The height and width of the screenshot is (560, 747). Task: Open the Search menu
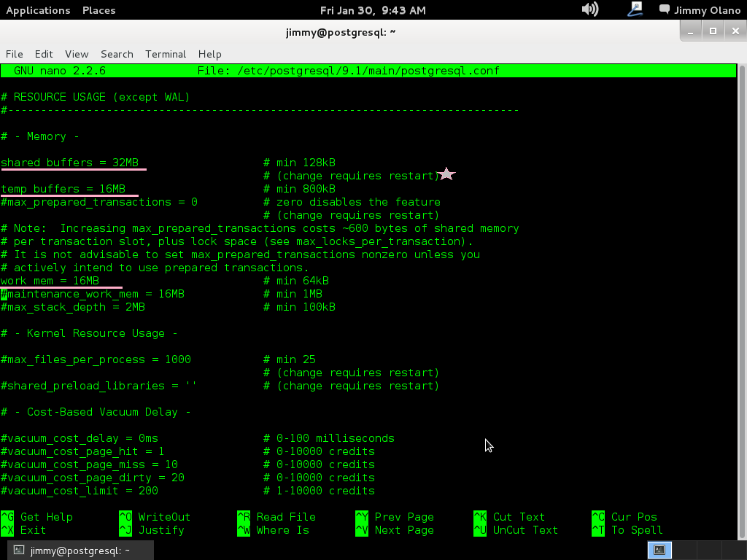click(117, 54)
